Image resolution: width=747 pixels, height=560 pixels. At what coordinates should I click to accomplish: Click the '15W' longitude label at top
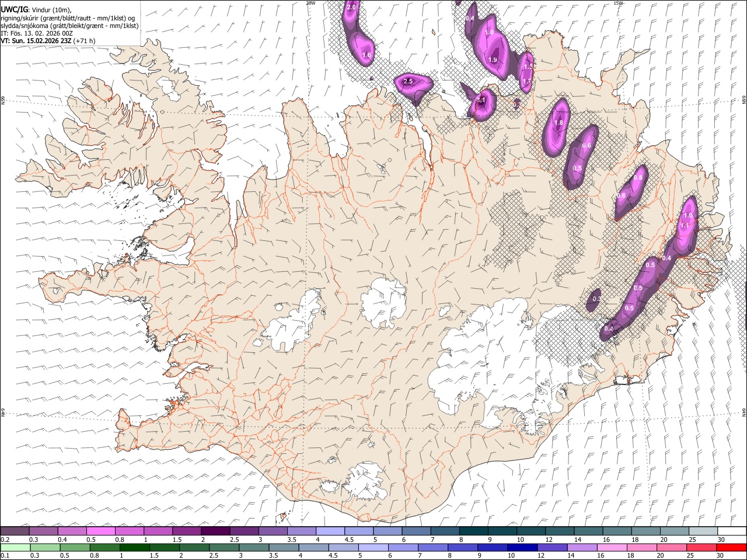click(618, 2)
